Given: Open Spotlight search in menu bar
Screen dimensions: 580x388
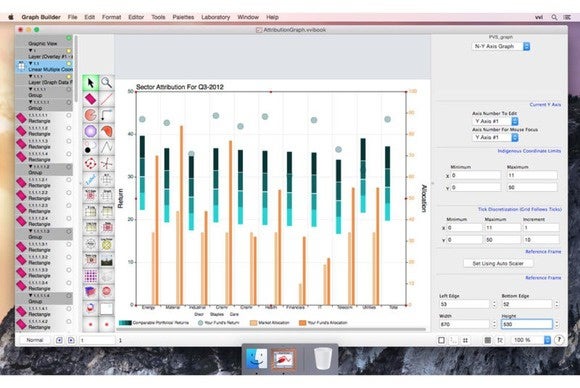Looking at the screenshot, I should pos(554,17).
